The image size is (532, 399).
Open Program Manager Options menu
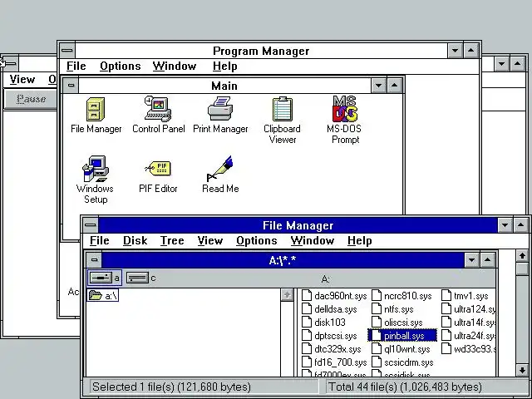[120, 66]
